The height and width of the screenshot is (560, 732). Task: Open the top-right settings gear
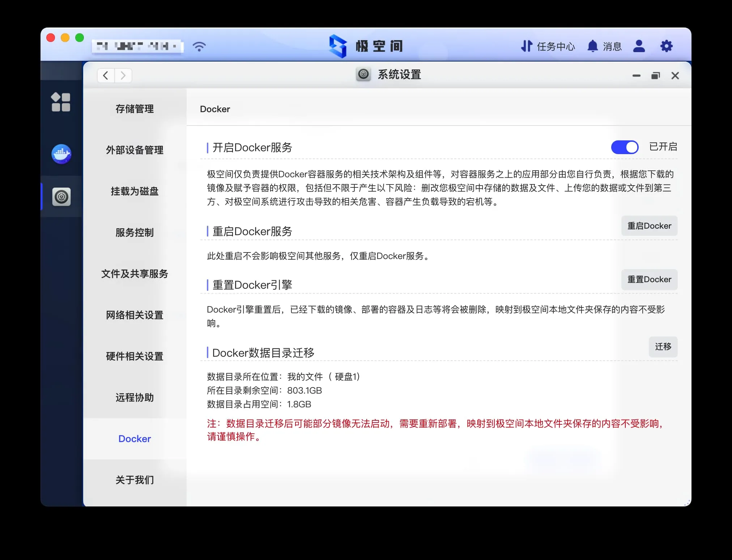(666, 46)
